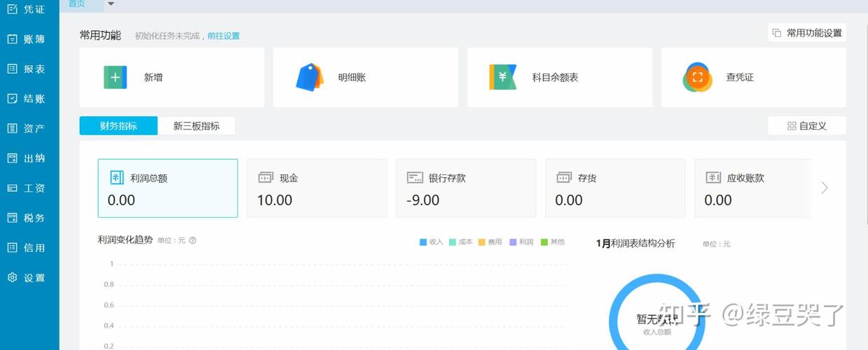This screenshot has width=868, height=350.
Task: Expand the dropdown arrow beside 首页 tab
Action: pyautogui.click(x=111, y=3)
